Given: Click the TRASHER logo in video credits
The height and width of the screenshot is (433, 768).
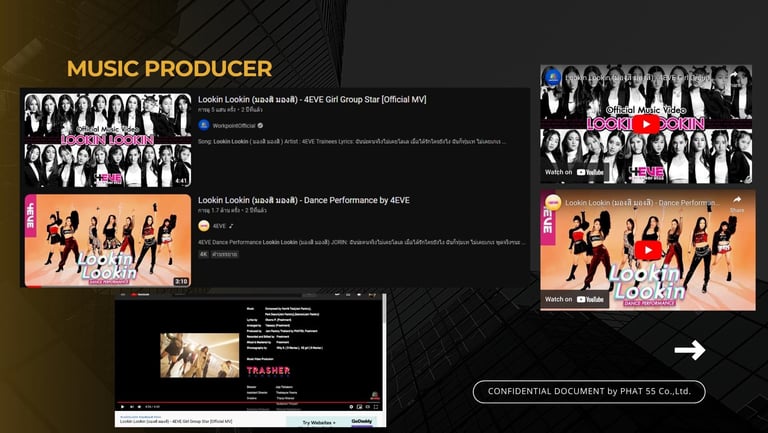Looking at the screenshot, I should point(268,371).
